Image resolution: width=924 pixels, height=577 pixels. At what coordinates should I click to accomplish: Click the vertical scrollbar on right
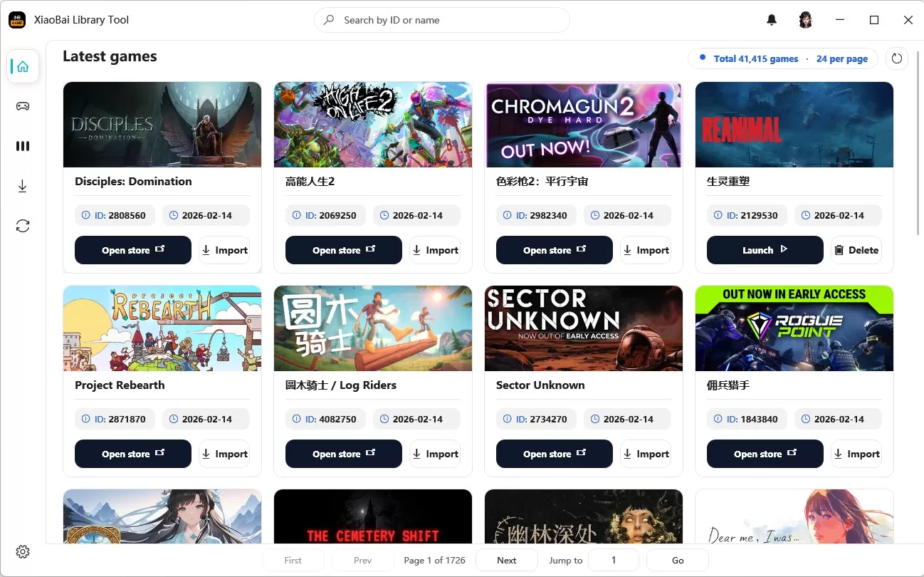918,142
